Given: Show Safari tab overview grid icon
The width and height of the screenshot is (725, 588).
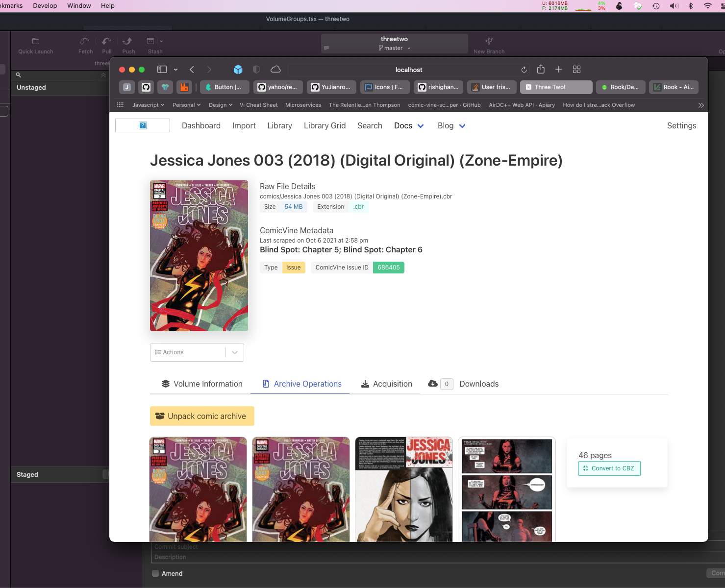Looking at the screenshot, I should [576, 69].
